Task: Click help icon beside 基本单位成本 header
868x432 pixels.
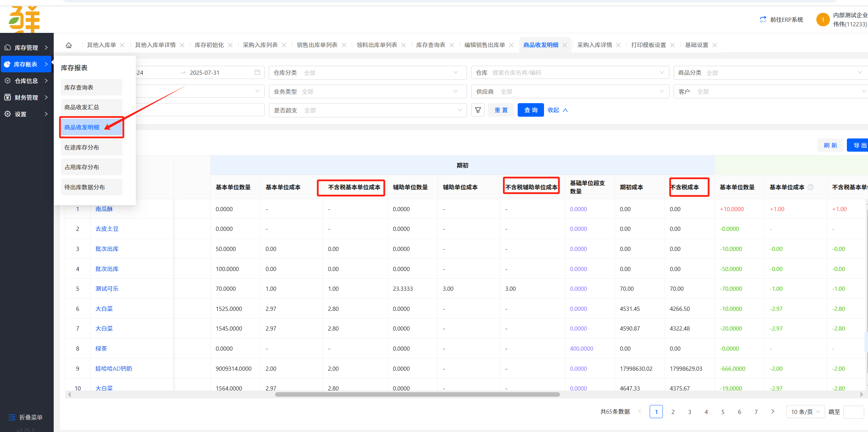Action: (810, 187)
